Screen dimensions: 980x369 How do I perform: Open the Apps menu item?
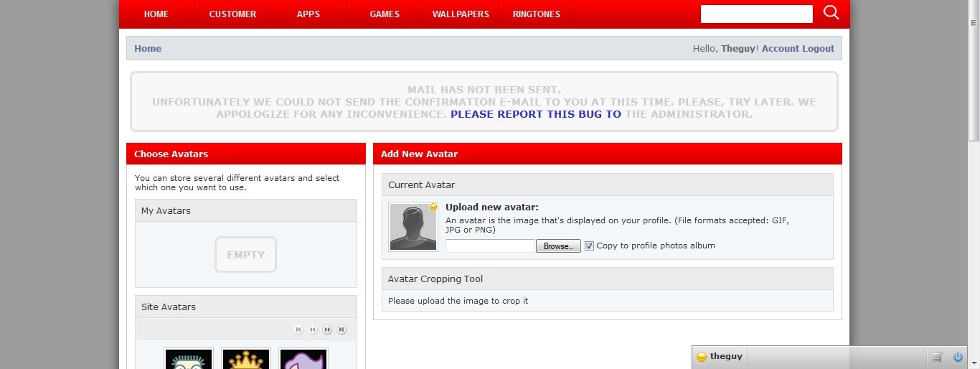point(308,14)
